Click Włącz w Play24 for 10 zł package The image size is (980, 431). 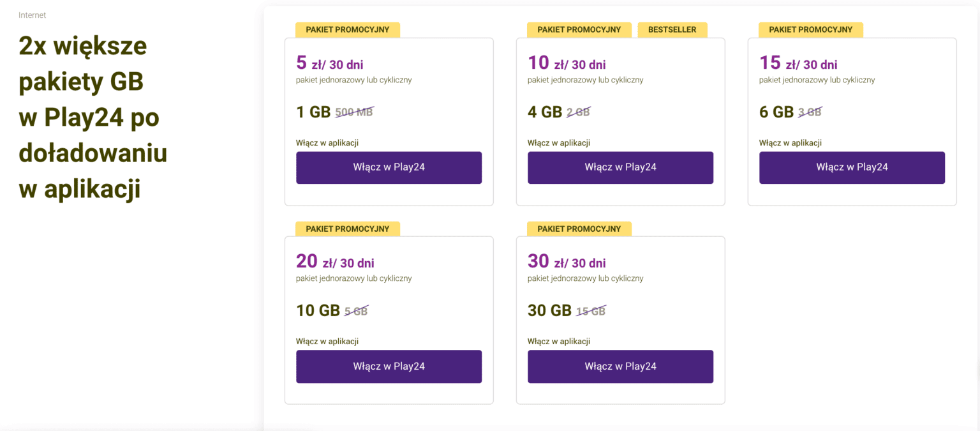(620, 168)
